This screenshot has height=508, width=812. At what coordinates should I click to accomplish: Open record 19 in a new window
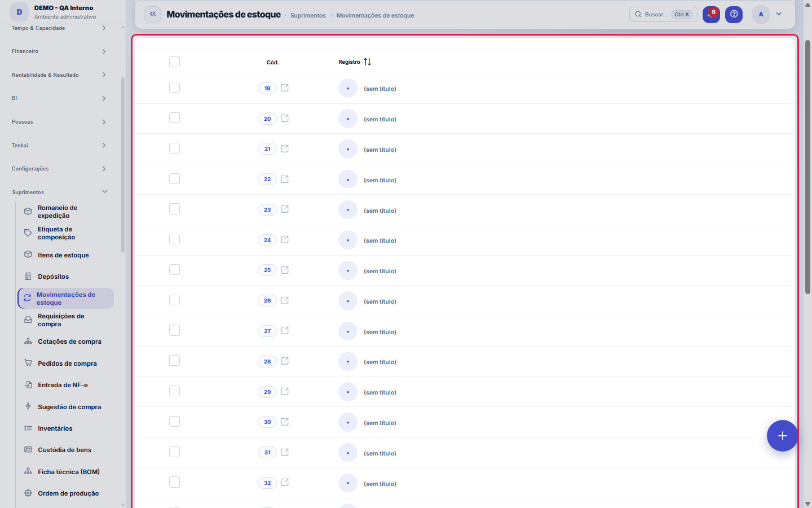(x=285, y=88)
